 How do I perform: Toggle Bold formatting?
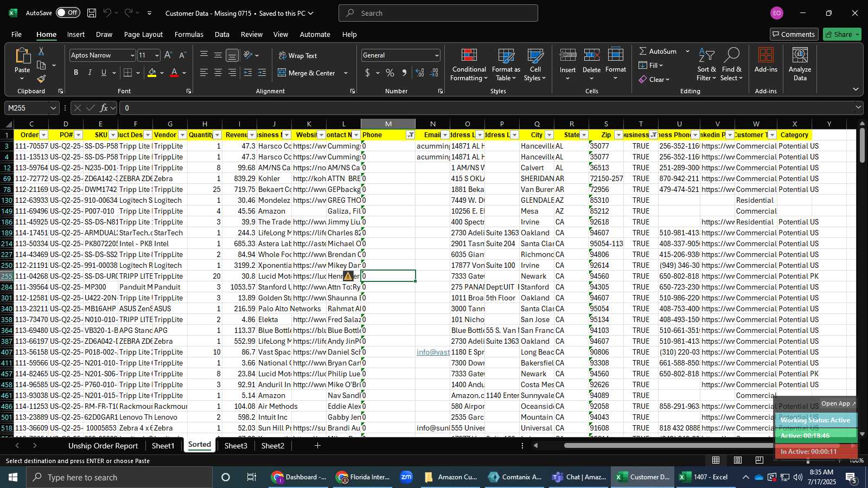[x=76, y=73]
